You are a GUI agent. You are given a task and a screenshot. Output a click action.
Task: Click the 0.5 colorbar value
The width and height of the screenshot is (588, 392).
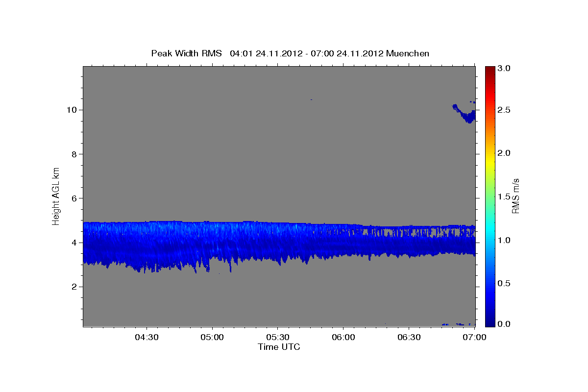(504, 283)
